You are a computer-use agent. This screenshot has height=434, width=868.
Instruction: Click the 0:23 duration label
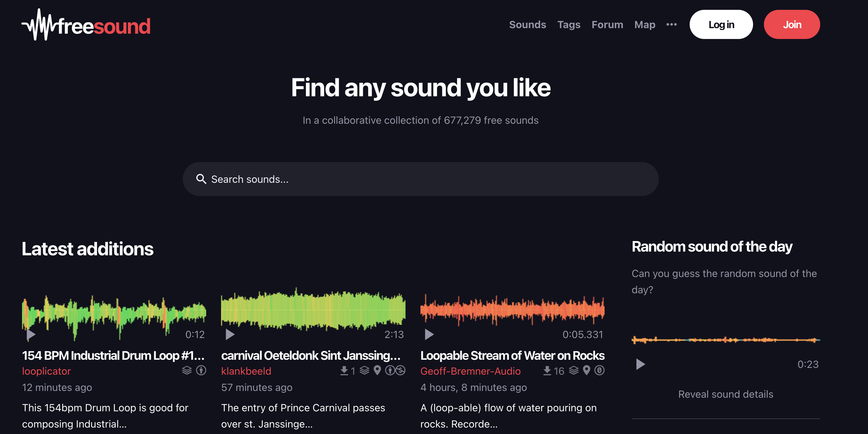point(808,364)
